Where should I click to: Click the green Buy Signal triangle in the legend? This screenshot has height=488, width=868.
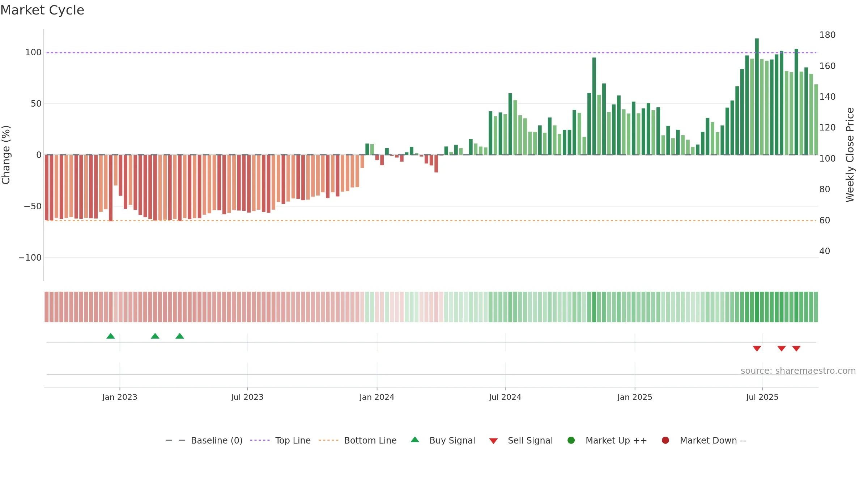point(415,440)
